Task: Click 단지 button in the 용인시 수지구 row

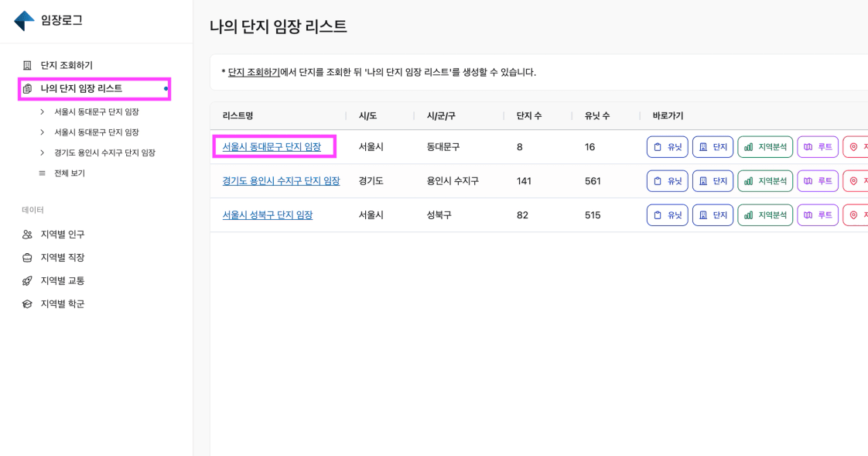Action: point(713,181)
